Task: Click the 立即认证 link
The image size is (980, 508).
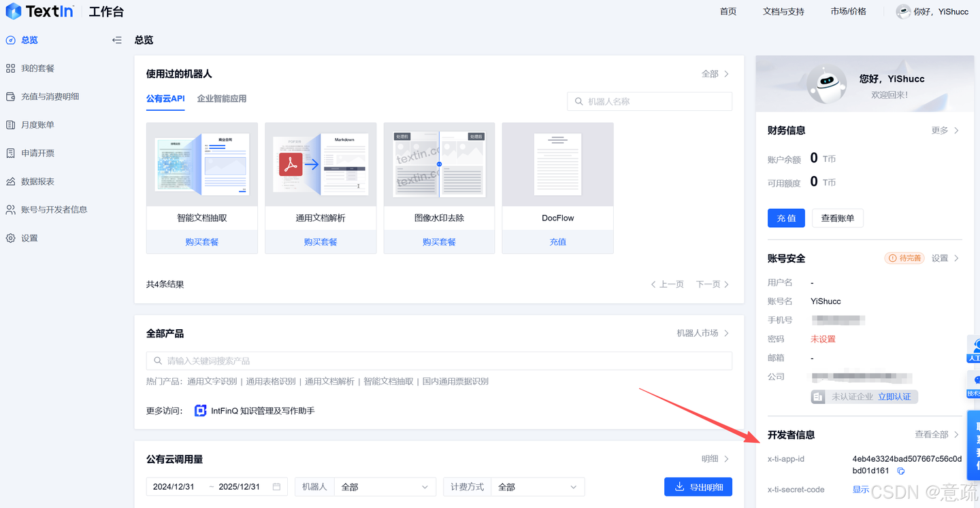Action: coord(894,396)
